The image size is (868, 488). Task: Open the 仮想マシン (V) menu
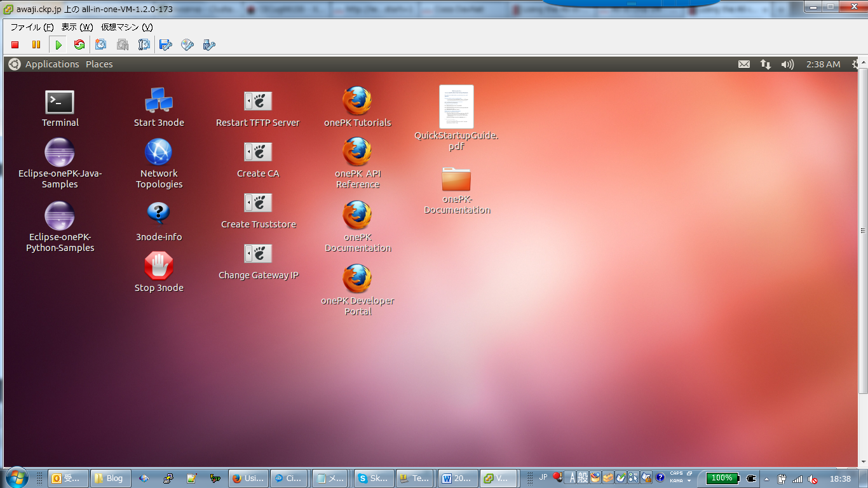coord(127,27)
